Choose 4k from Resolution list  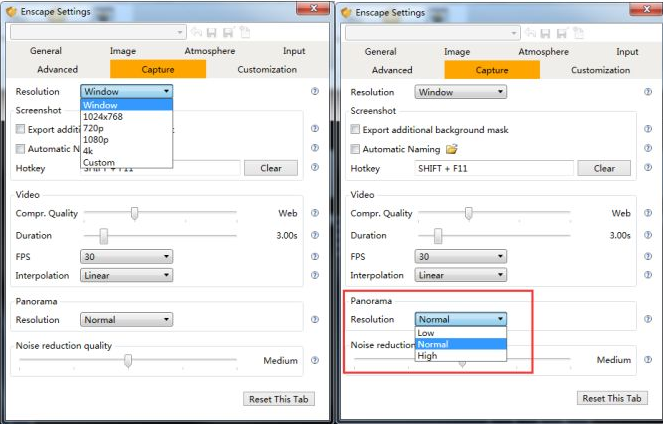pyautogui.click(x=126, y=151)
